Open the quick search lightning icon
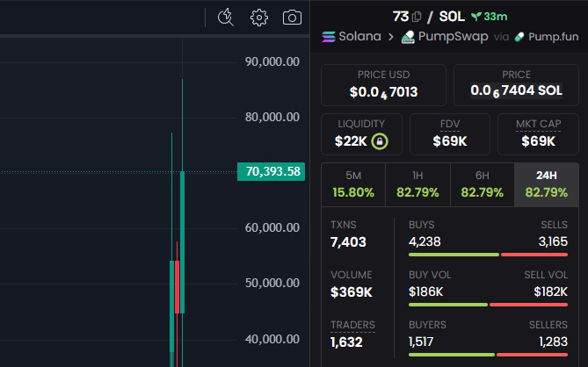The width and height of the screenshot is (588, 367). pyautogui.click(x=225, y=18)
